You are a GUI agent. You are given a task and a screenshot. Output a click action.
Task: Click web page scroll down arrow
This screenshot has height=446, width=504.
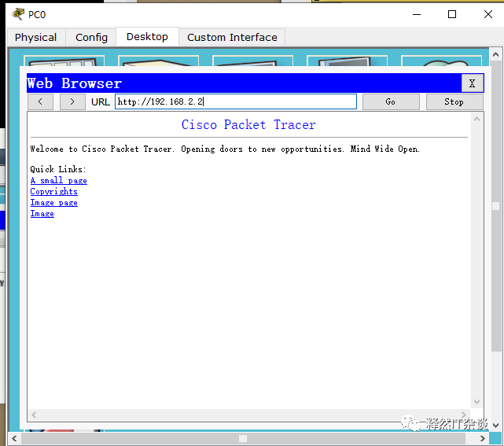477,402
